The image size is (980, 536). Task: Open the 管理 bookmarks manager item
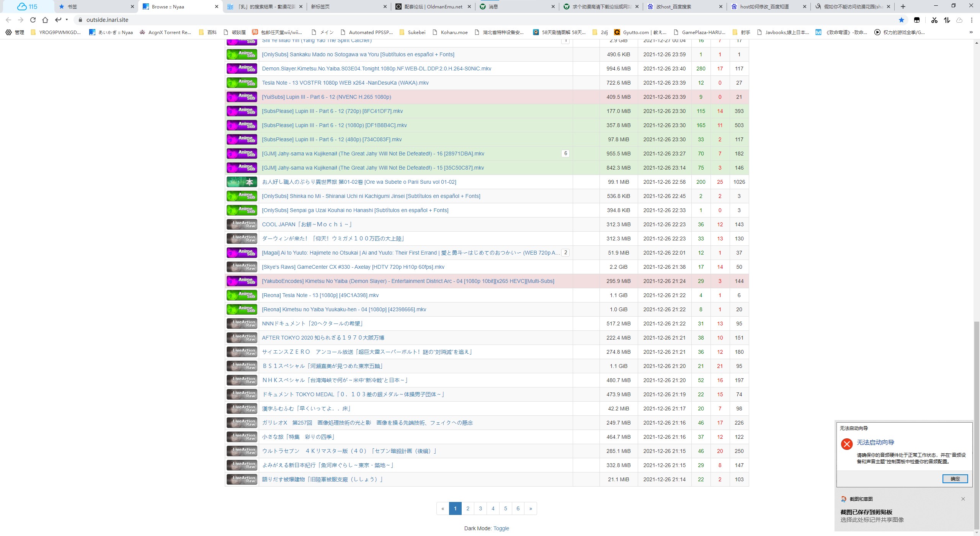(x=15, y=33)
